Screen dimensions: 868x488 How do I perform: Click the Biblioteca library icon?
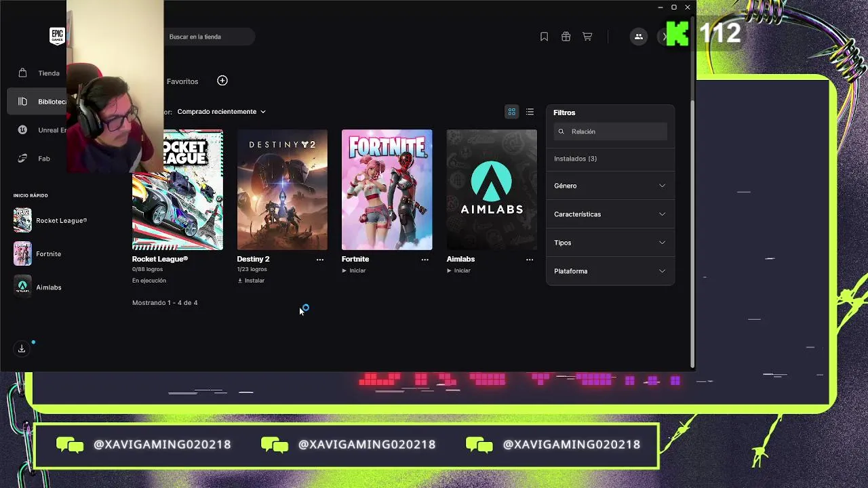(x=22, y=102)
